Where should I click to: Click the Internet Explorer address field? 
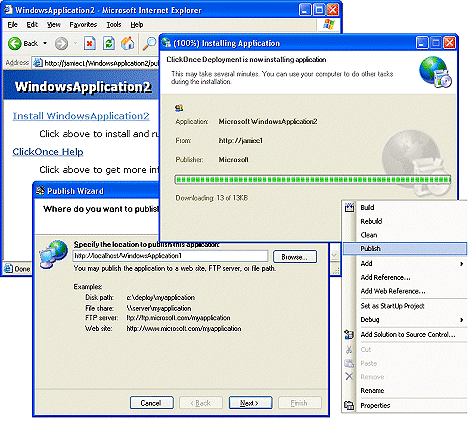[x=97, y=63]
